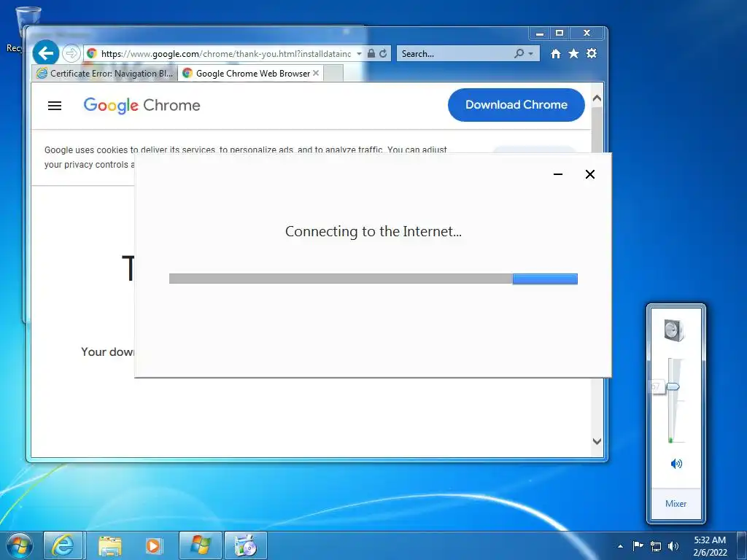Click the Show desktop strip on the taskbar

[742, 545]
